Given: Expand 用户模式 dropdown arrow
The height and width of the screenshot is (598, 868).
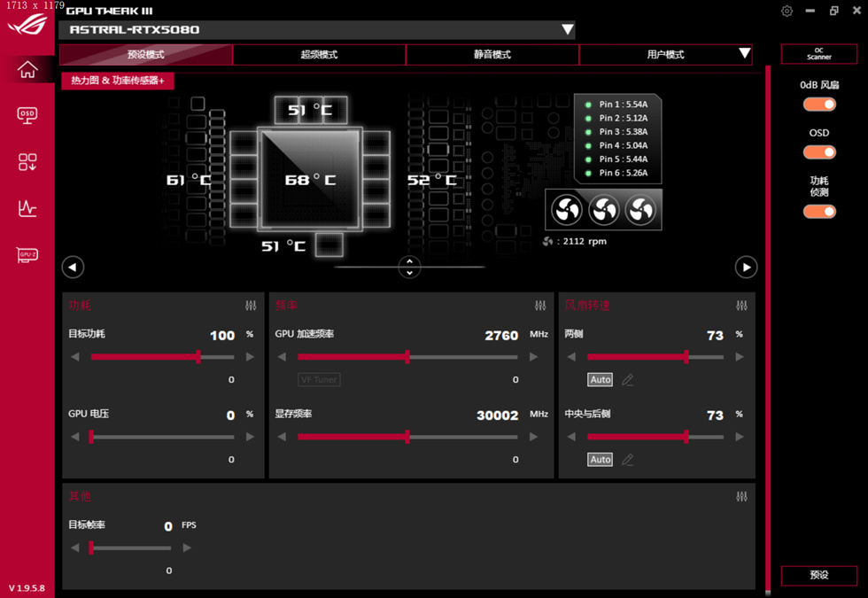Looking at the screenshot, I should 745,54.
